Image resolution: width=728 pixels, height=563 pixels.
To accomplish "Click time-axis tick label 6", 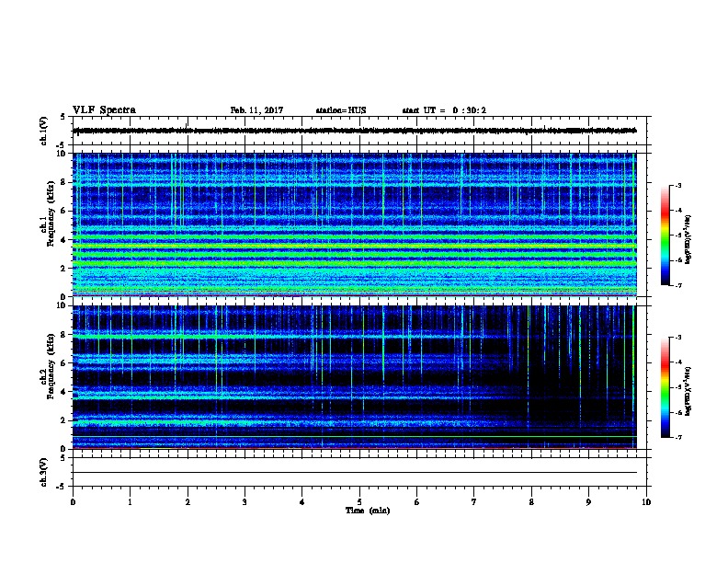I will 417,502.
